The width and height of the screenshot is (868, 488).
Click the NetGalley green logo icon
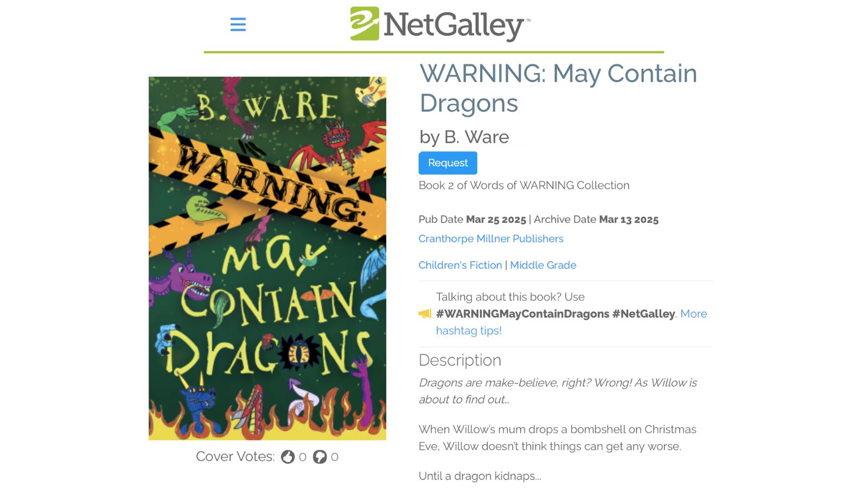[365, 24]
